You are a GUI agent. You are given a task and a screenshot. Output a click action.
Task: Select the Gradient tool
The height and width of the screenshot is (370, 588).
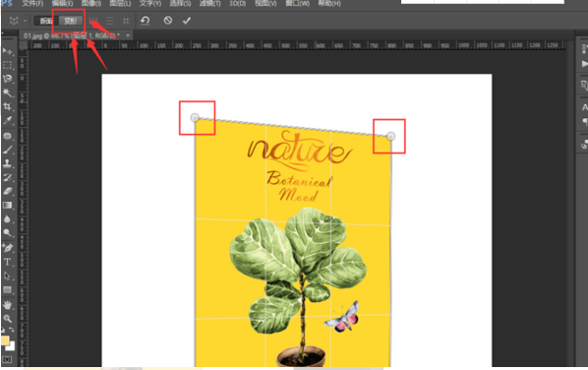[7, 206]
